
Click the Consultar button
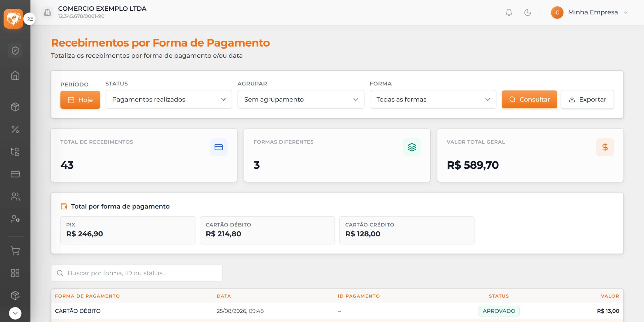click(529, 100)
